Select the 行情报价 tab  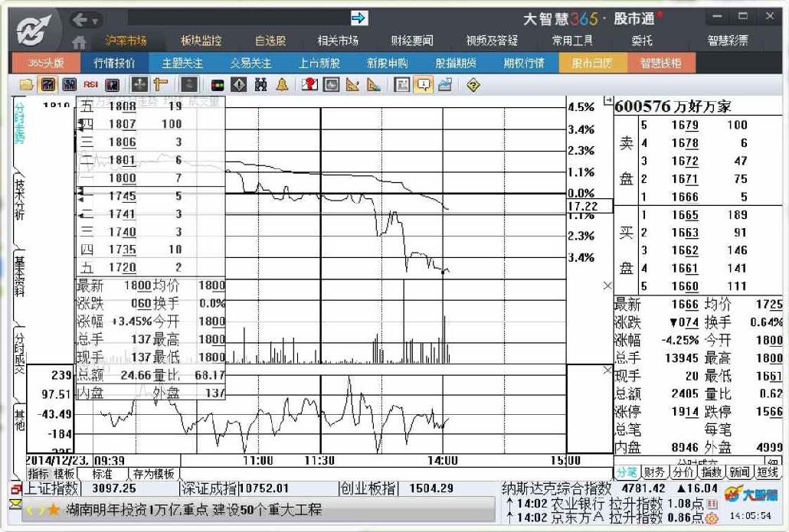click(x=114, y=63)
